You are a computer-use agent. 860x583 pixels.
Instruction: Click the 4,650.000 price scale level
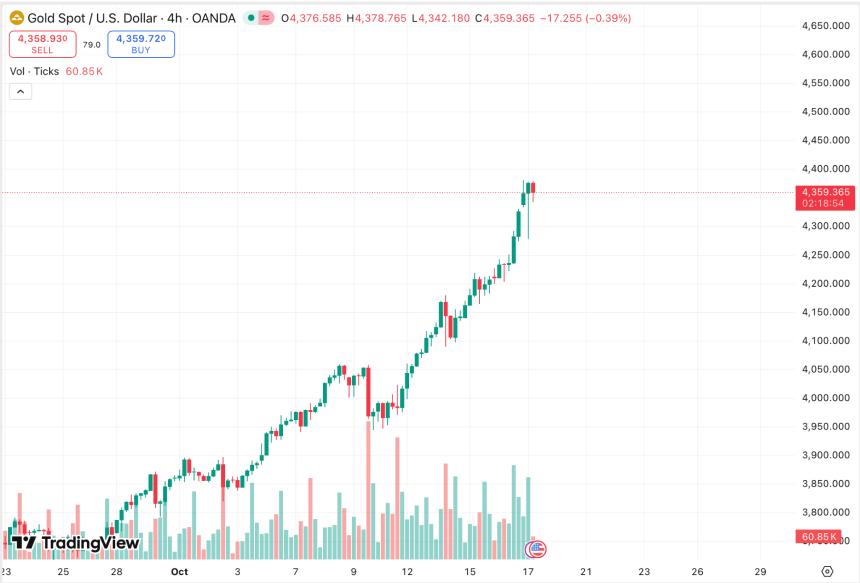click(825, 25)
